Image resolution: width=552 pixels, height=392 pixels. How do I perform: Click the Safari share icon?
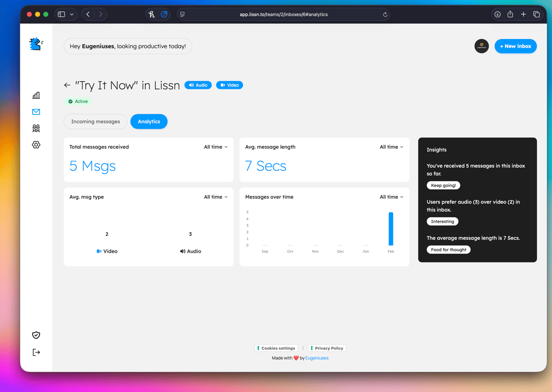click(x=510, y=14)
